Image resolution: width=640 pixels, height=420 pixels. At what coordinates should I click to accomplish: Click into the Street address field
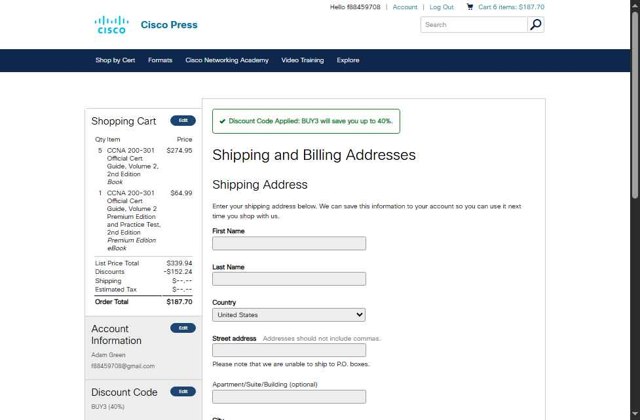click(x=289, y=350)
